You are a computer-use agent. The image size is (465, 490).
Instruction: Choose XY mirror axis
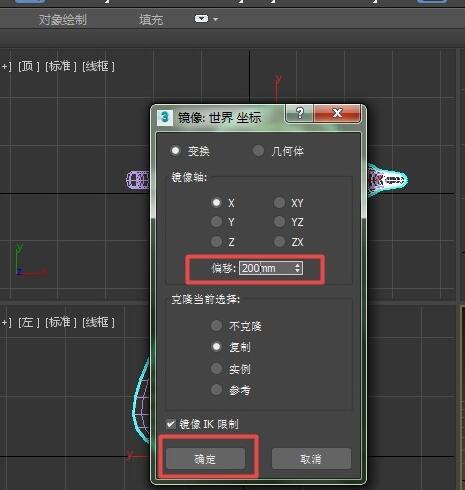pyautogui.click(x=279, y=202)
